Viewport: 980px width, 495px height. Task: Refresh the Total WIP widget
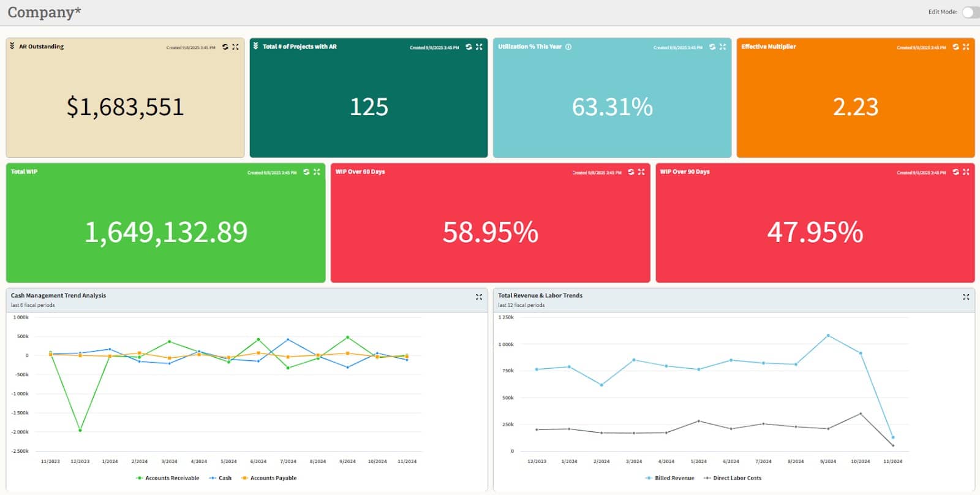point(306,172)
